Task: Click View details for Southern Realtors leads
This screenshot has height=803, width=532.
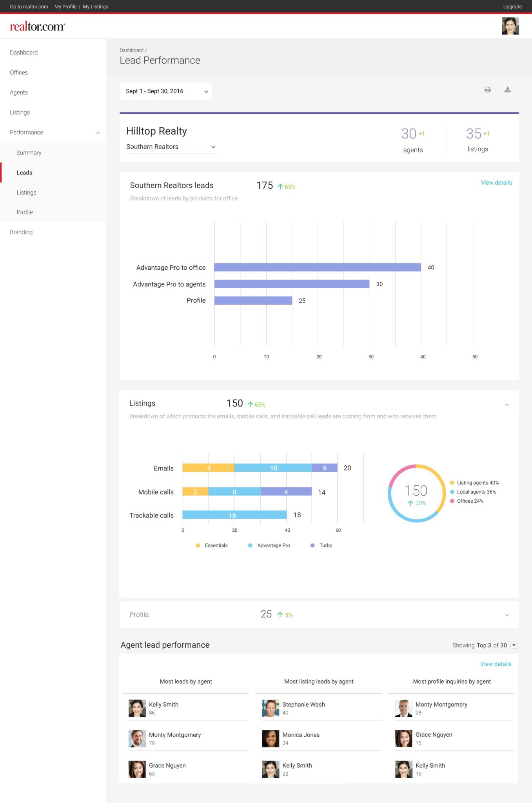Action: click(496, 183)
